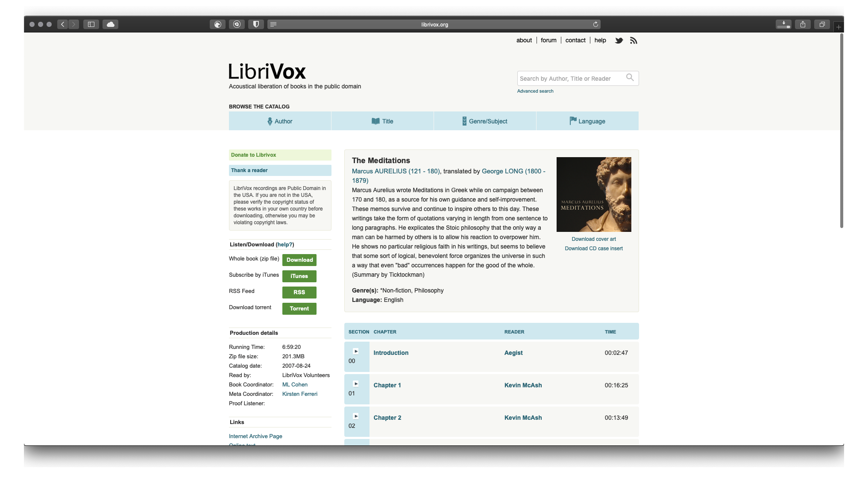
Task: Download the book torrent
Action: click(x=299, y=308)
